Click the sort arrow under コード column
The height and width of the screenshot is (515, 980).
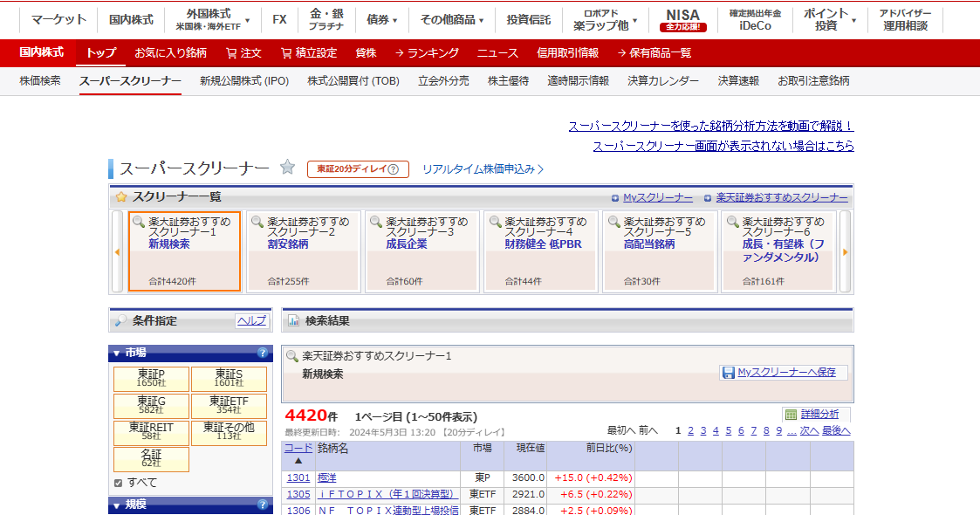(298, 461)
